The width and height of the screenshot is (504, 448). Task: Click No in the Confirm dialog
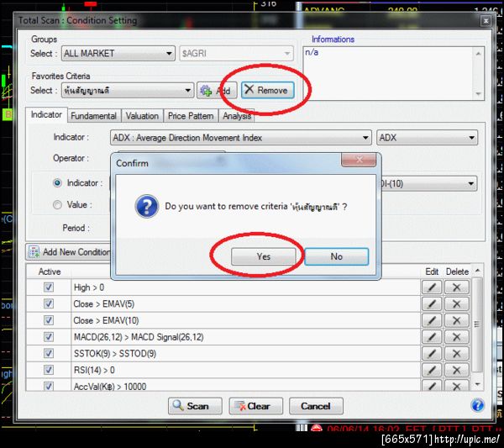(336, 256)
